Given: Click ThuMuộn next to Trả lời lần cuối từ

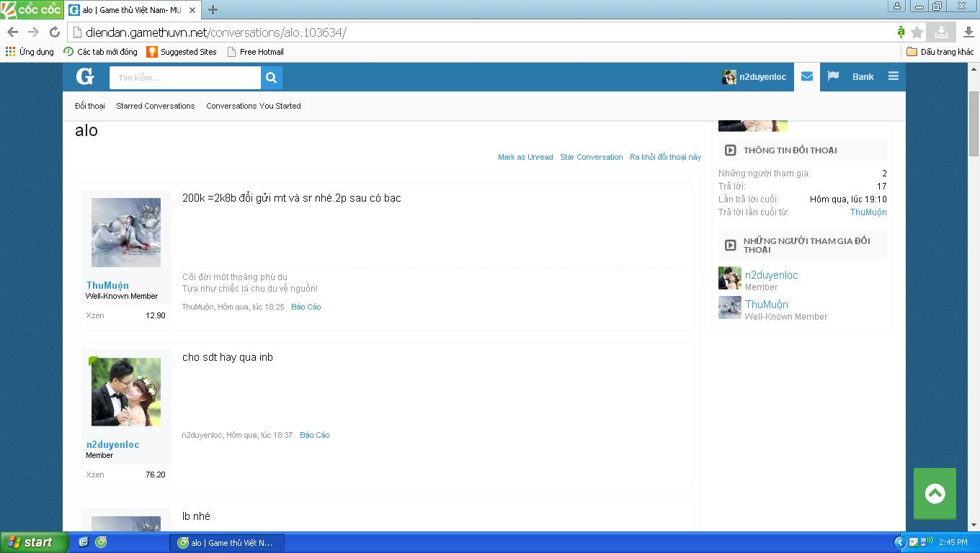Looking at the screenshot, I should pos(868,212).
